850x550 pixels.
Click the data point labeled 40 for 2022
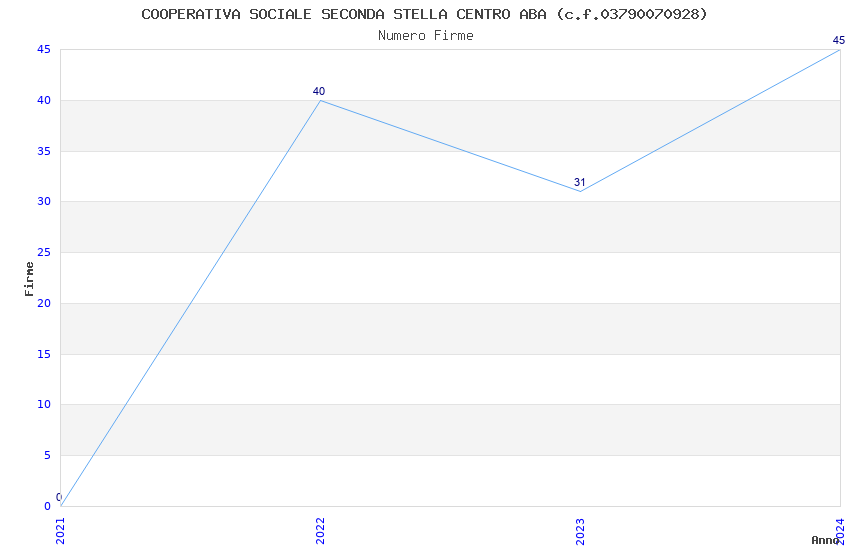(x=320, y=100)
